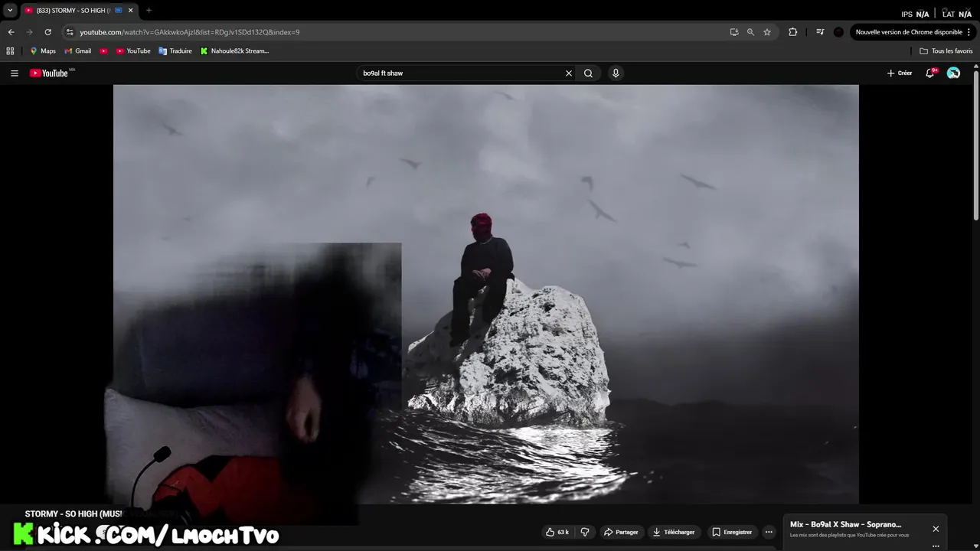Click the Enregistrer save button
The width and height of the screenshot is (980, 551).
point(731,532)
